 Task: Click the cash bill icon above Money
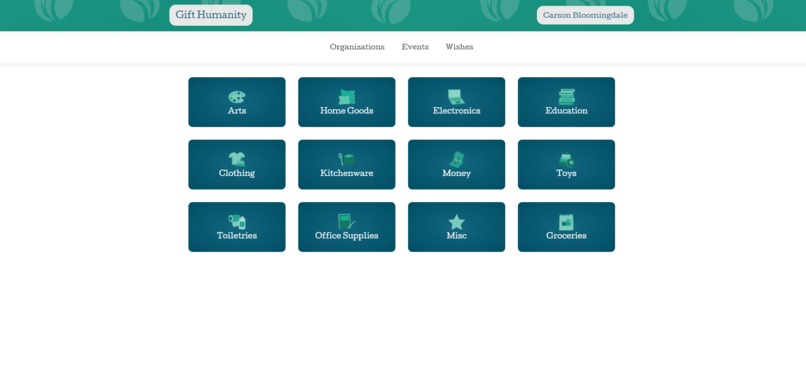coord(456,159)
